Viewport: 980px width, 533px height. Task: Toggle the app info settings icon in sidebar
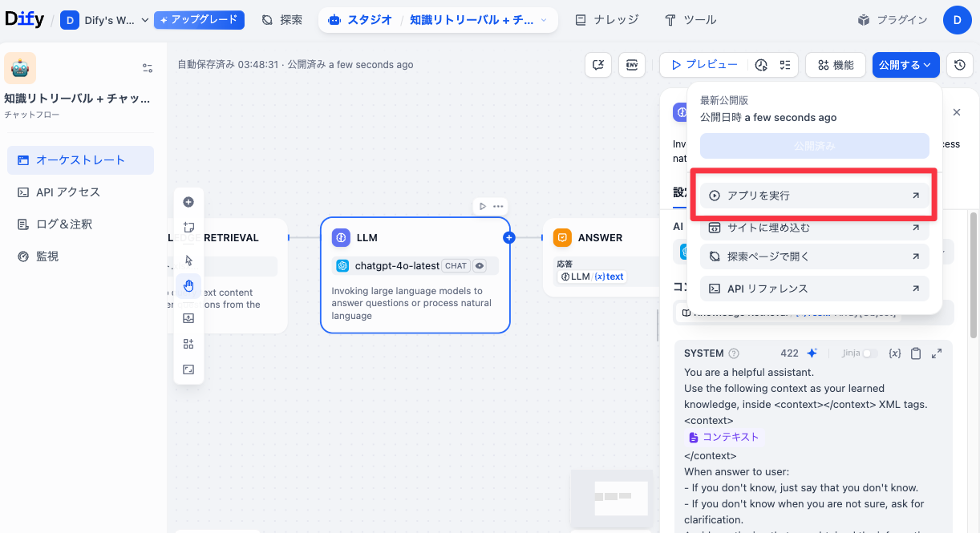[x=147, y=68]
